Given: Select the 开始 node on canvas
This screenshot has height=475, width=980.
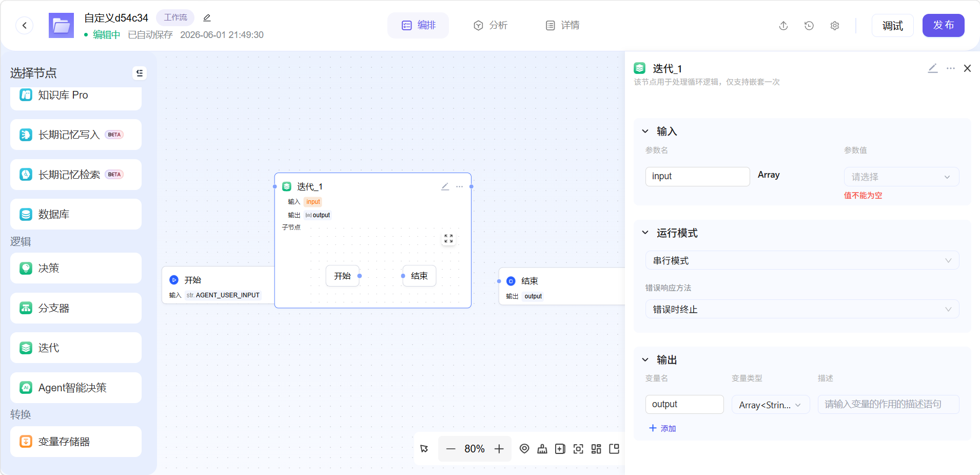Looking at the screenshot, I should pos(219,286).
